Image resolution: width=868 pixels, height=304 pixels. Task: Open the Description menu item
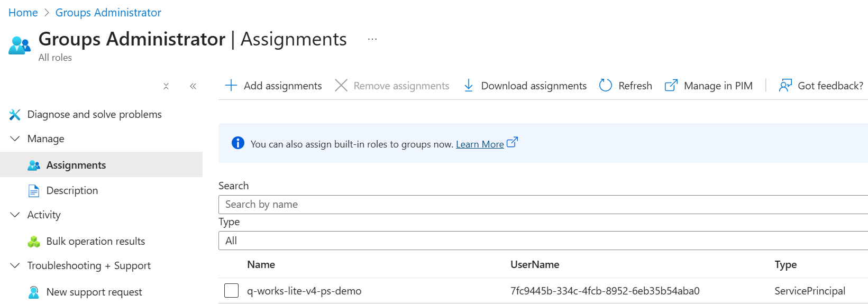(72, 190)
